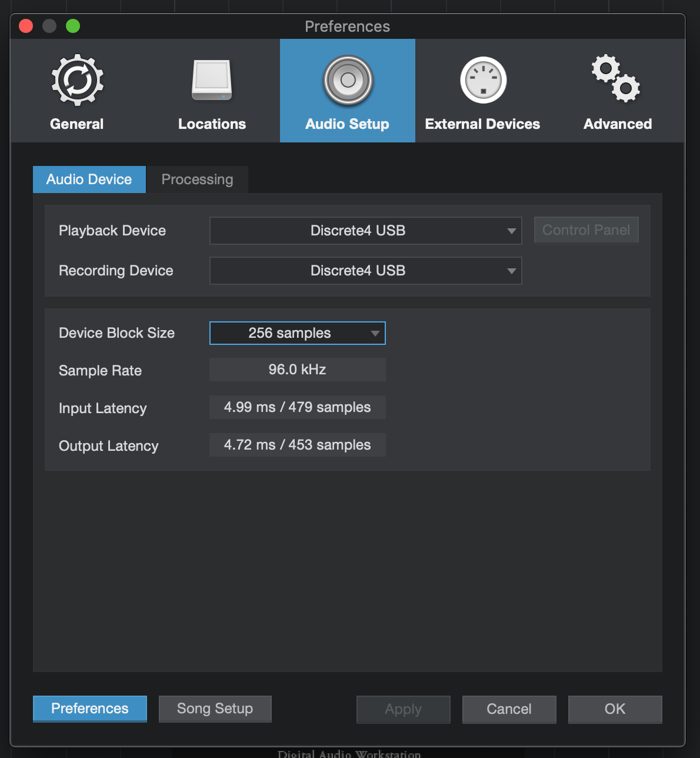This screenshot has height=758, width=700.
Task: Expand the Recording Device dropdown
Action: pos(365,271)
